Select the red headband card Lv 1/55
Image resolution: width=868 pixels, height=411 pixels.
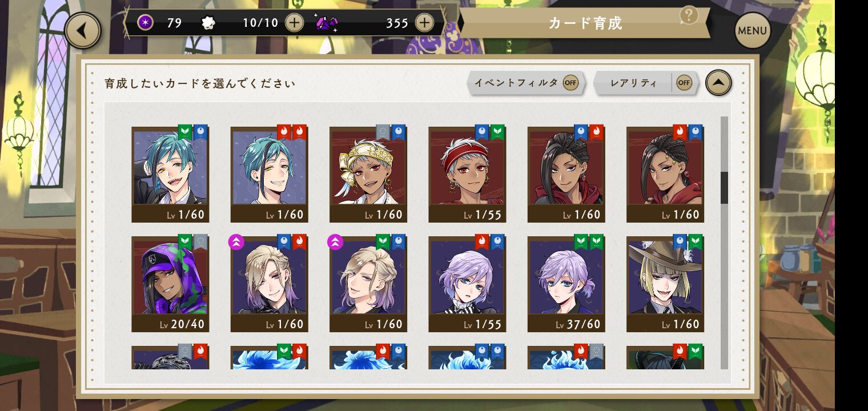click(x=467, y=175)
